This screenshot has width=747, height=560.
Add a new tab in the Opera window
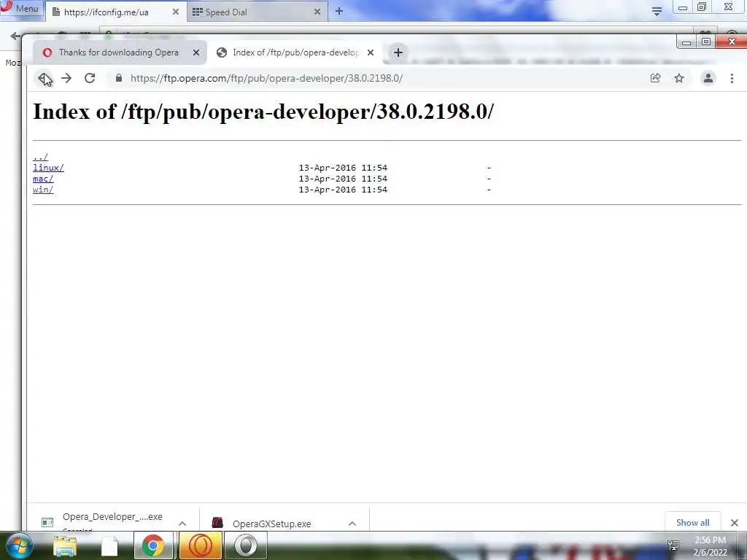pyautogui.click(x=338, y=11)
